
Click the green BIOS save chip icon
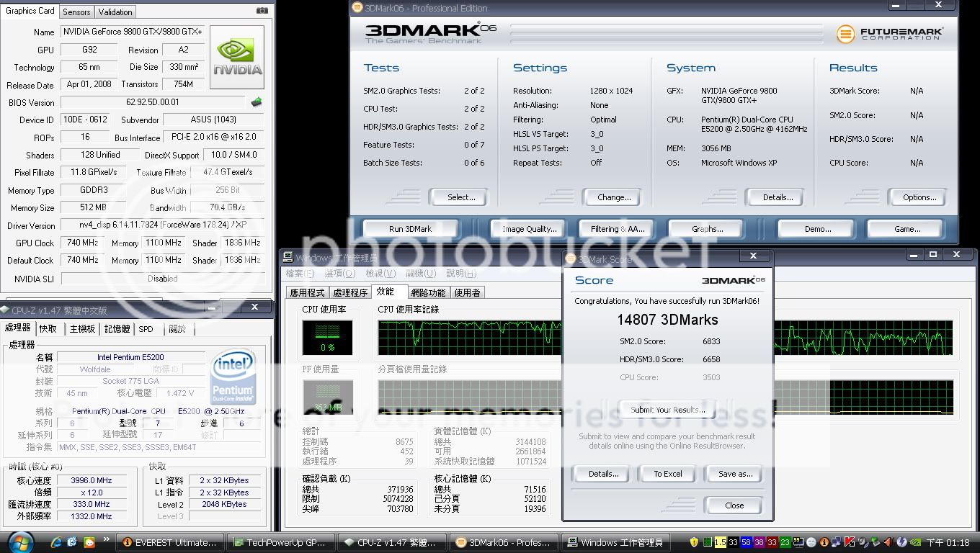pos(256,102)
